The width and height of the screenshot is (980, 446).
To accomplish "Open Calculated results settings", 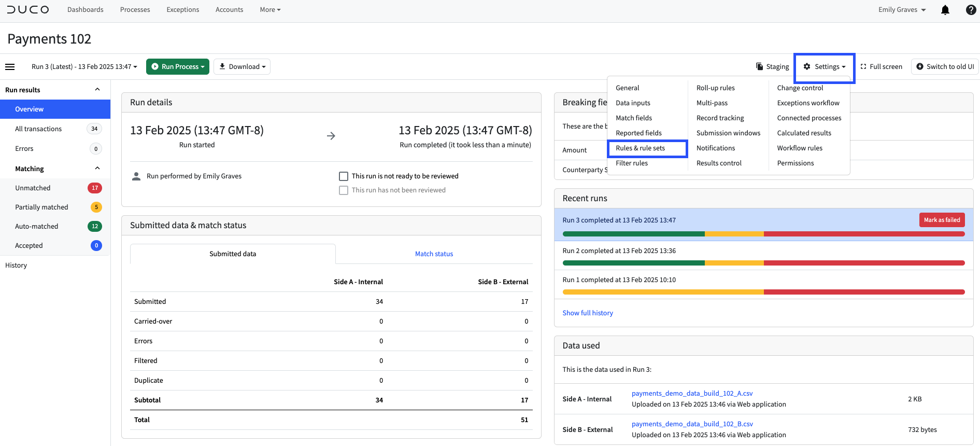I will [804, 133].
